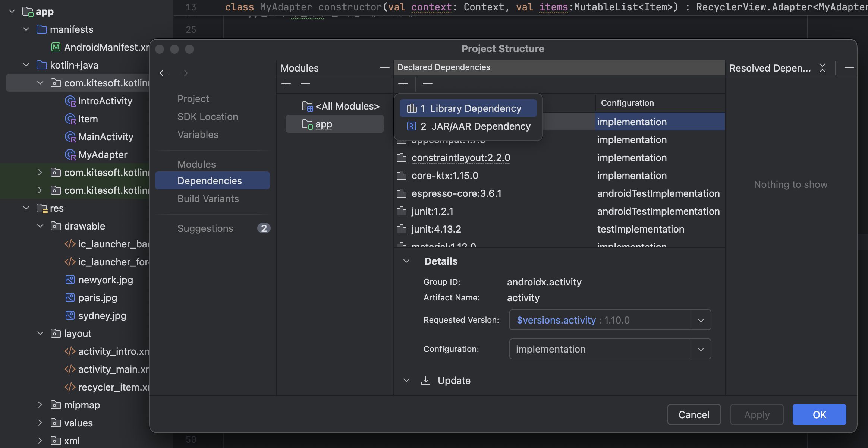This screenshot has height=448, width=868.
Task: Click the add module plus icon
Action: click(286, 84)
